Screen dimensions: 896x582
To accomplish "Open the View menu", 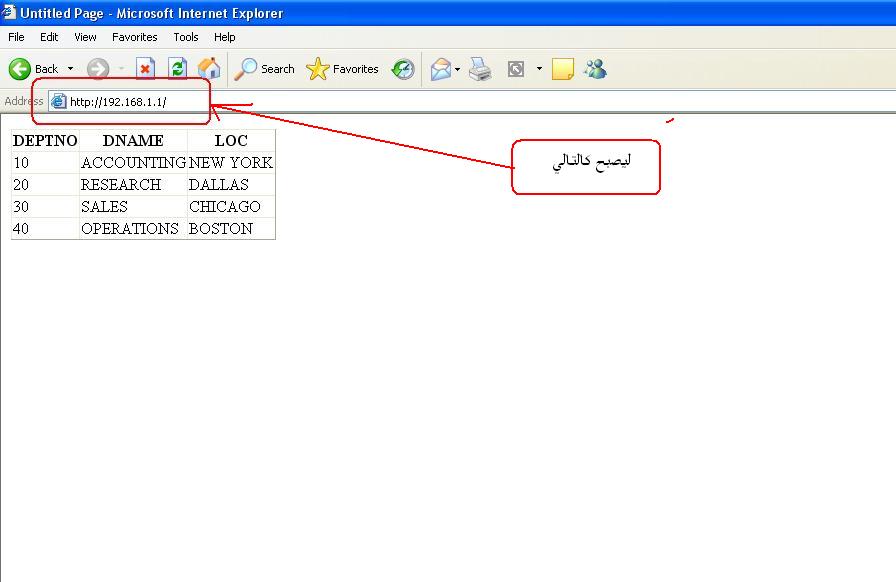I will 85,37.
